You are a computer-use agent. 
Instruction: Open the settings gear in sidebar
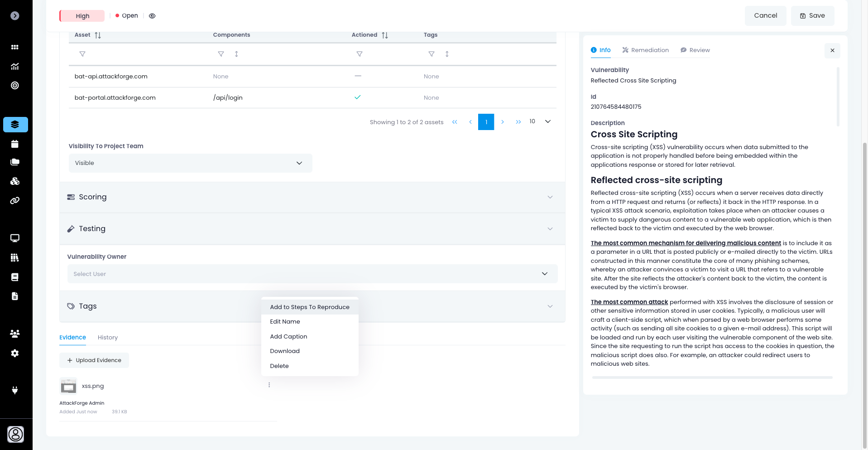tap(15, 353)
